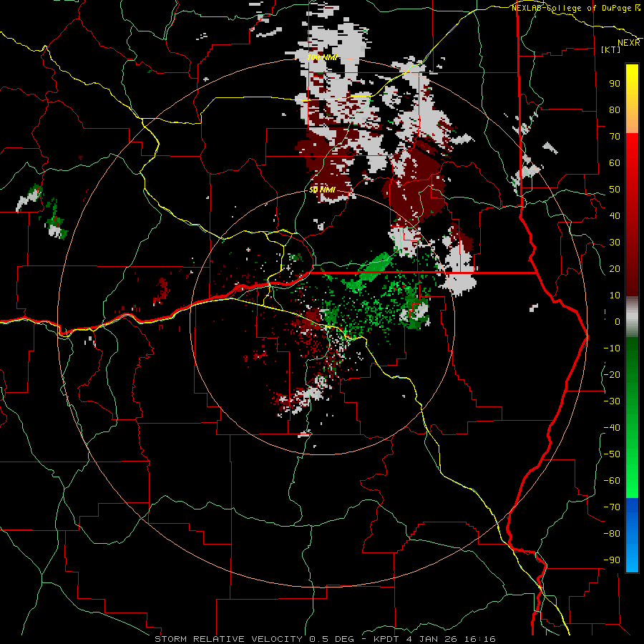Image resolution: width=644 pixels, height=644 pixels.
Task: Click the -90 value on velocity scale
Action: click(612, 560)
